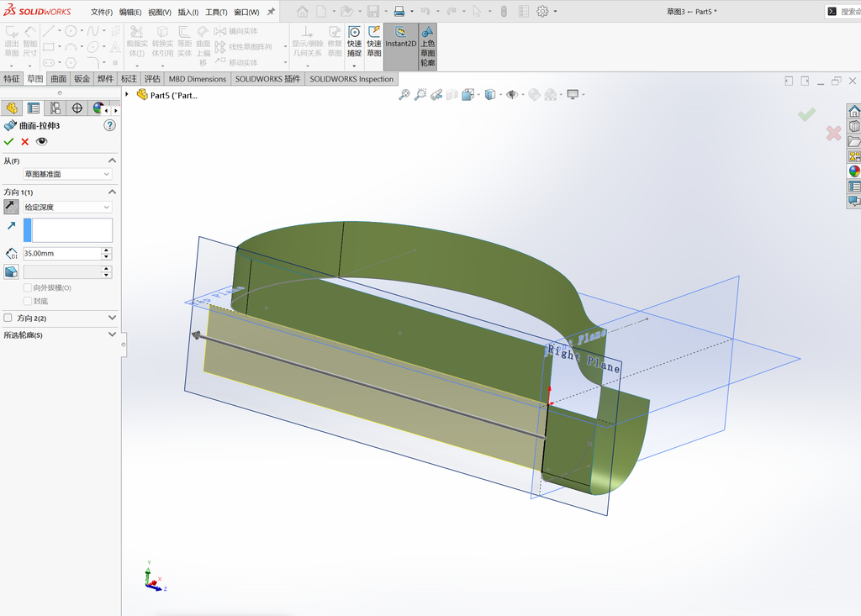This screenshot has height=616, width=861.
Task: Open the end condition 给定深度 dropdown
Action: (67, 207)
